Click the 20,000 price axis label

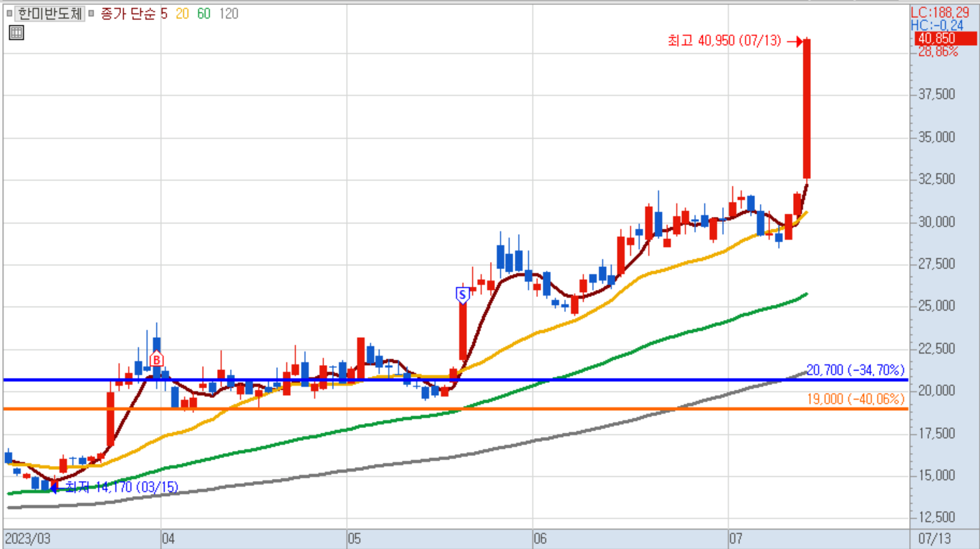pos(937,391)
